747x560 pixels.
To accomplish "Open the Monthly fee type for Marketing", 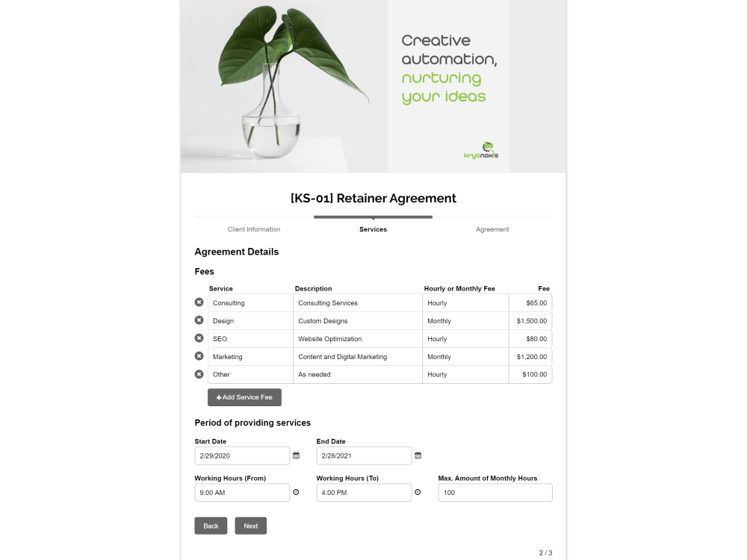I will coord(465,357).
